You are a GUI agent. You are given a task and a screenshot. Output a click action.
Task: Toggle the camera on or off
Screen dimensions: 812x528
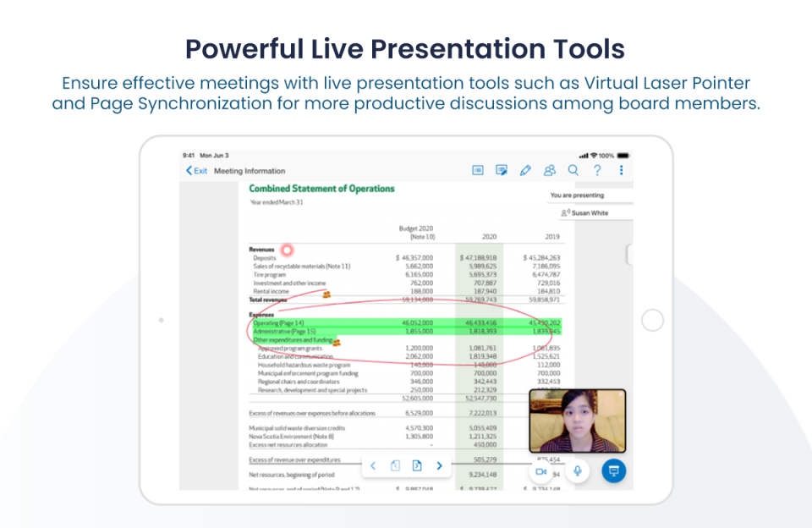(x=541, y=470)
